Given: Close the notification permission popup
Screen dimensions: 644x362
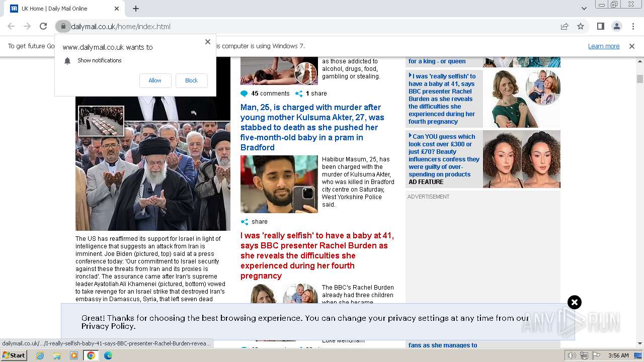Looking at the screenshot, I should click(207, 42).
